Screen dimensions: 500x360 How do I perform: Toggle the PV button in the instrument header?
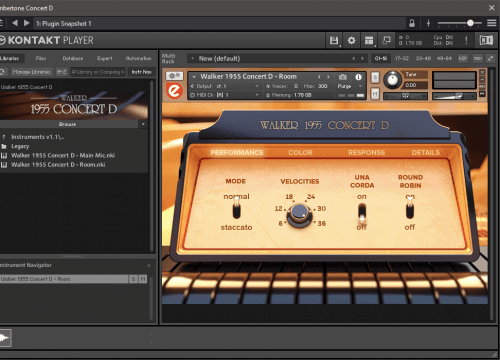tap(482, 94)
